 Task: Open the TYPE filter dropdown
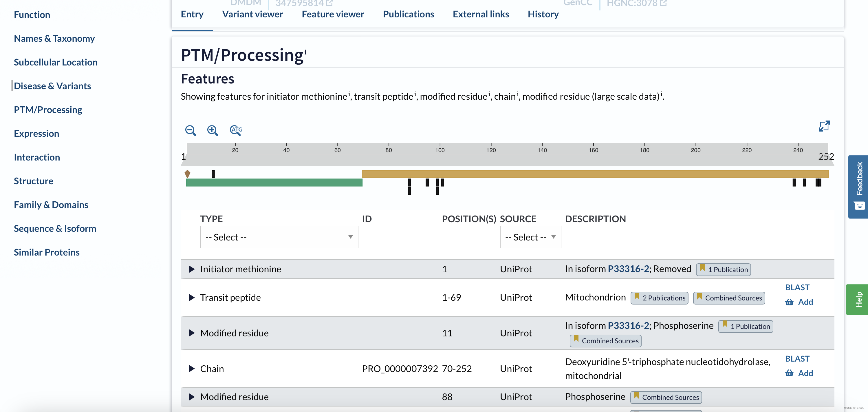[x=279, y=237]
